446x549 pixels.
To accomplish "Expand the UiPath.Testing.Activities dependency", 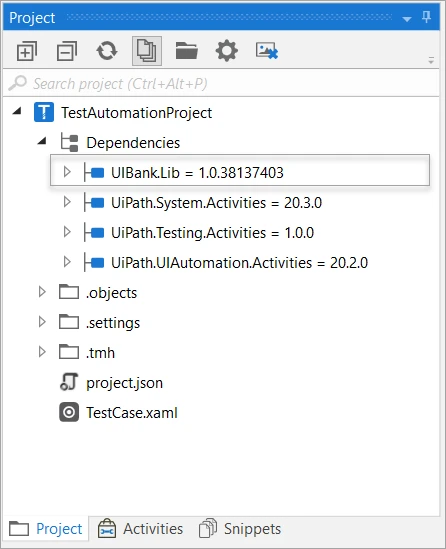I will coord(67,232).
